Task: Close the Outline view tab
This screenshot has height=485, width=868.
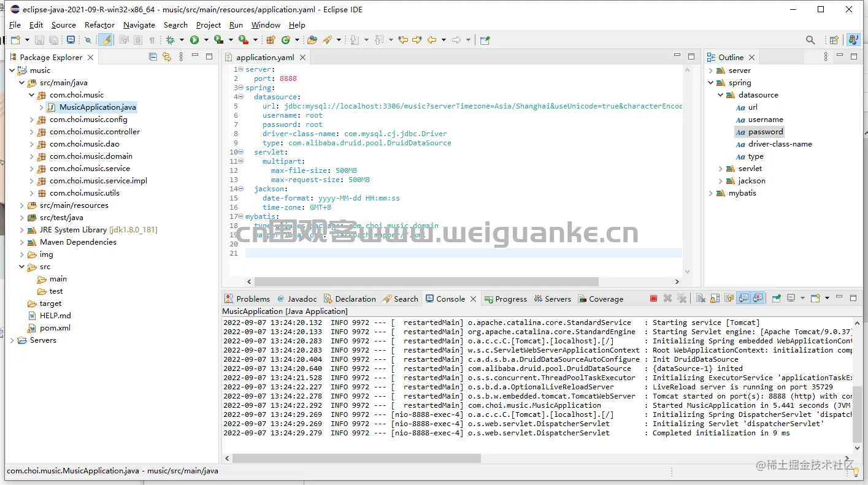Action: point(751,57)
